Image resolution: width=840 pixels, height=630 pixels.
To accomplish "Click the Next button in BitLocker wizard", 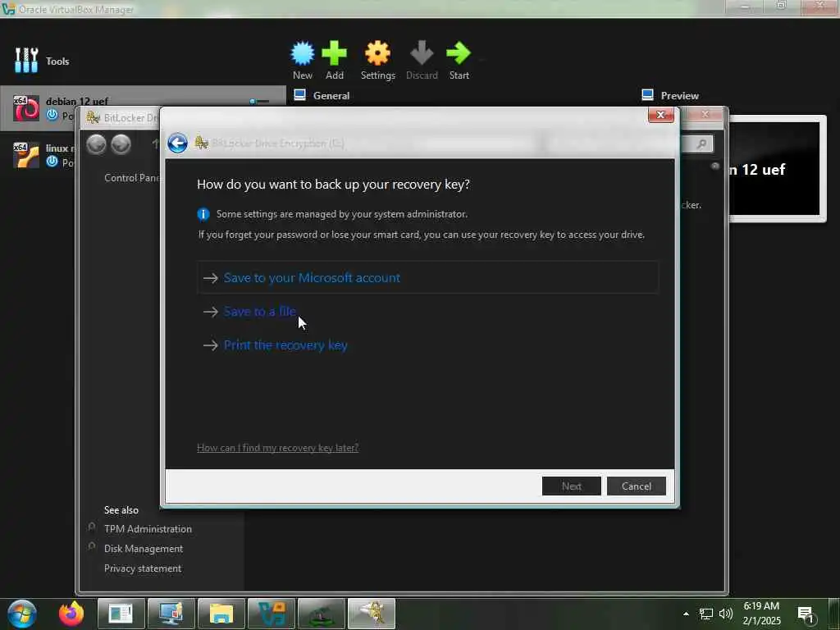I will click(x=572, y=486).
